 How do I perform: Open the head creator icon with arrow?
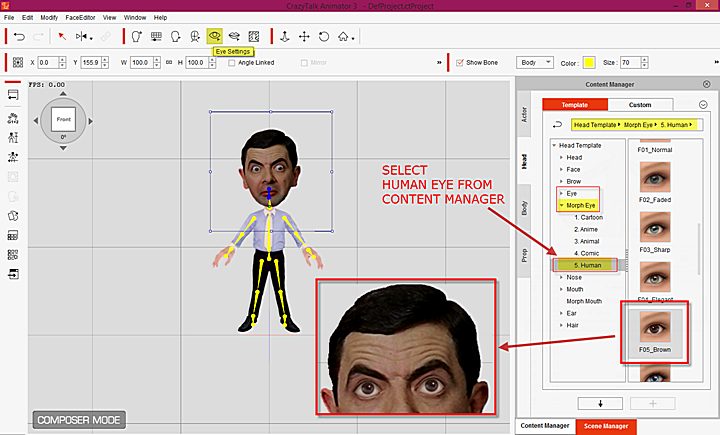pos(136,36)
